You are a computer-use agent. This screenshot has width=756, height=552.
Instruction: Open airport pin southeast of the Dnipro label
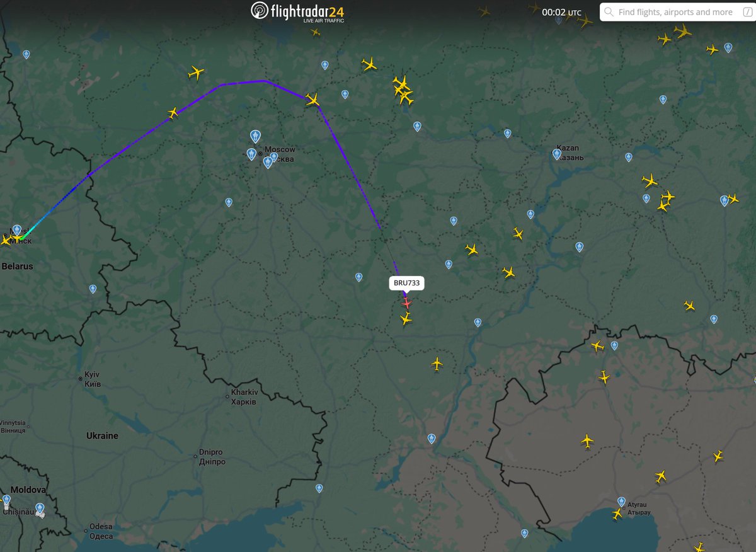pyautogui.click(x=319, y=488)
